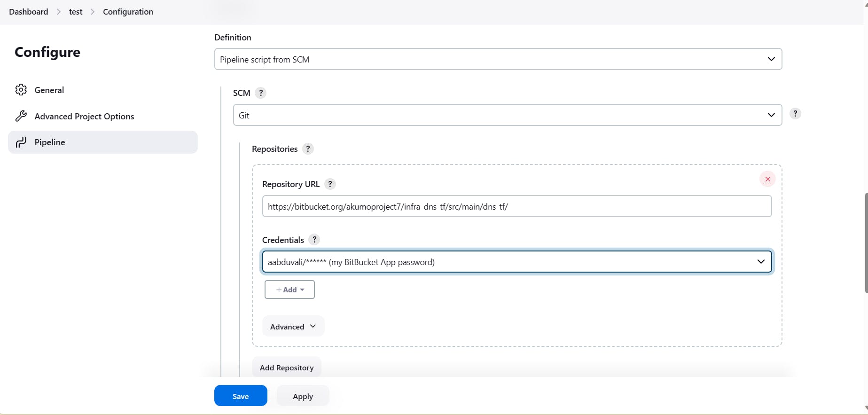Go to General section
This screenshot has height=415, width=868.
(103, 90)
